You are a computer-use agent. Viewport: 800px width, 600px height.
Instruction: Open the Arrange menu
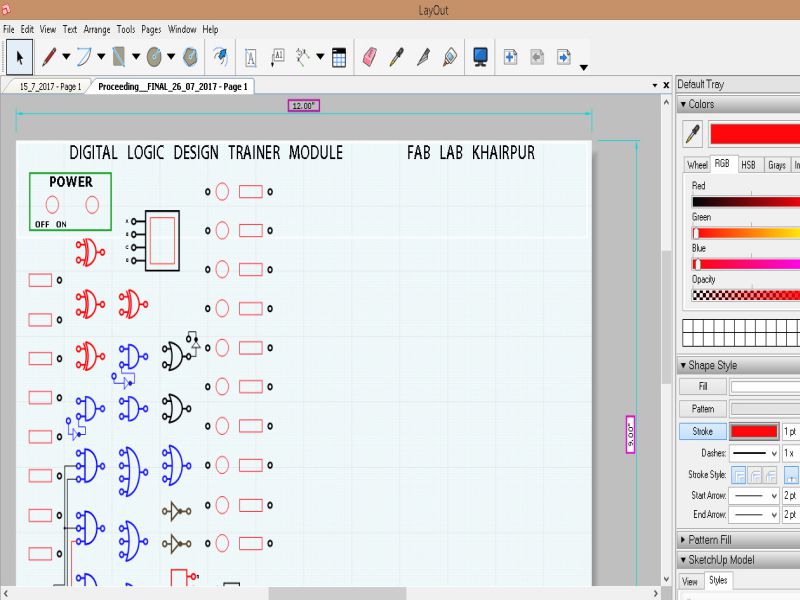pyautogui.click(x=97, y=29)
